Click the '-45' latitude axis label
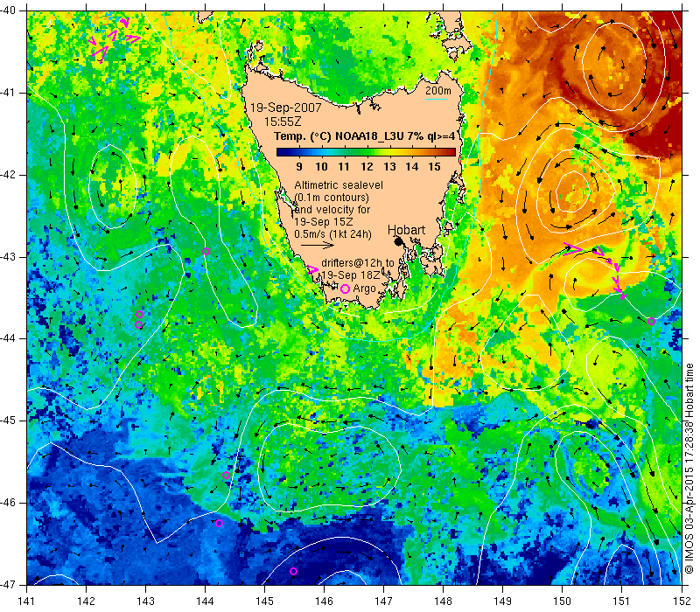The width and height of the screenshot is (700, 612). 8,421
